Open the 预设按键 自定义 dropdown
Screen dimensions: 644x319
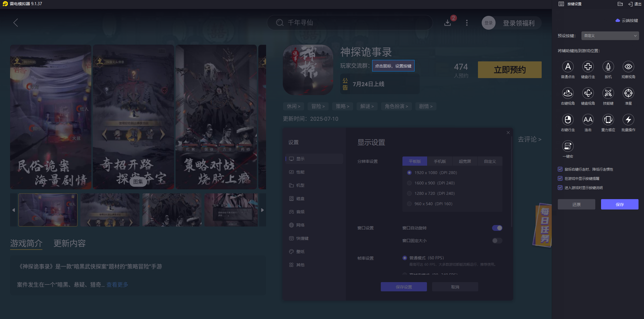point(610,36)
